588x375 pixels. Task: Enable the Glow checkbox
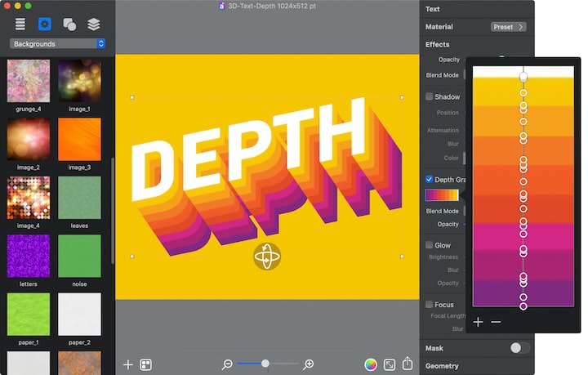point(429,245)
